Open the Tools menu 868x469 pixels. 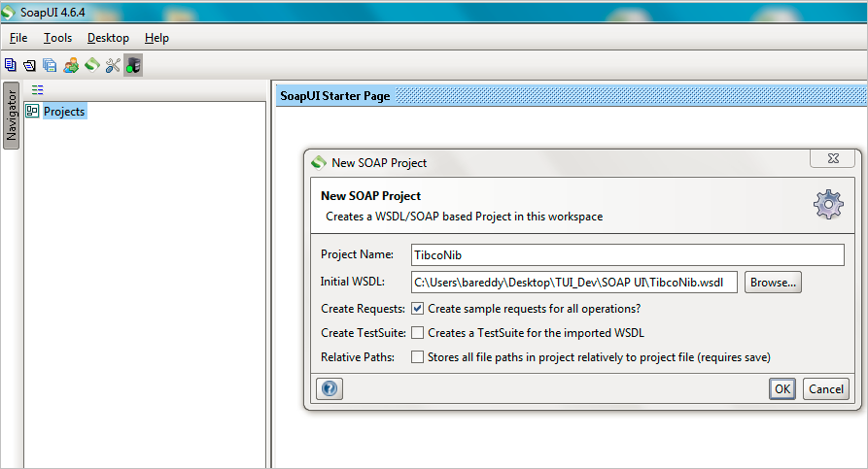click(x=57, y=38)
